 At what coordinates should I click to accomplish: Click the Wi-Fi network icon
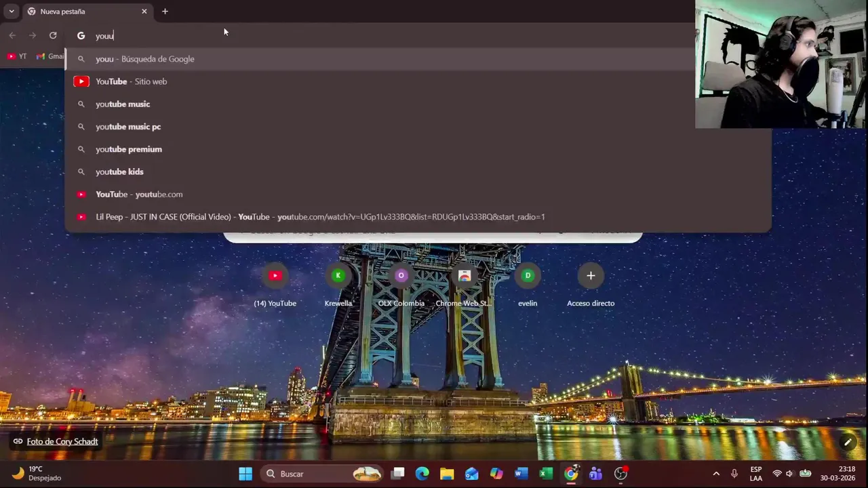(x=777, y=474)
